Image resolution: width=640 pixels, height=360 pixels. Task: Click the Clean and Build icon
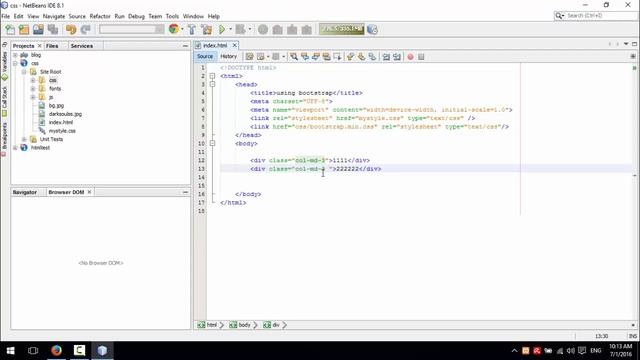point(207,29)
